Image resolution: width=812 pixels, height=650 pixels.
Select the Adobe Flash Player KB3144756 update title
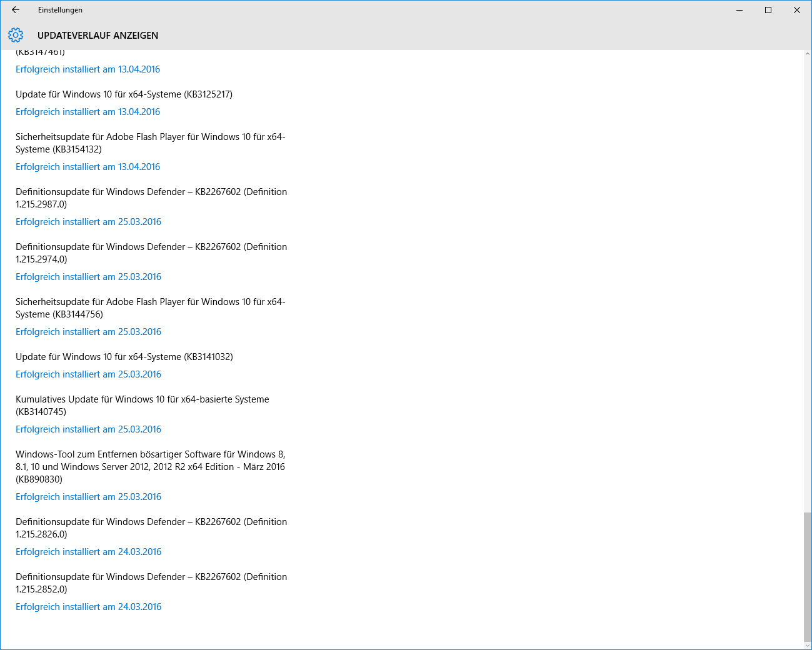coord(151,308)
